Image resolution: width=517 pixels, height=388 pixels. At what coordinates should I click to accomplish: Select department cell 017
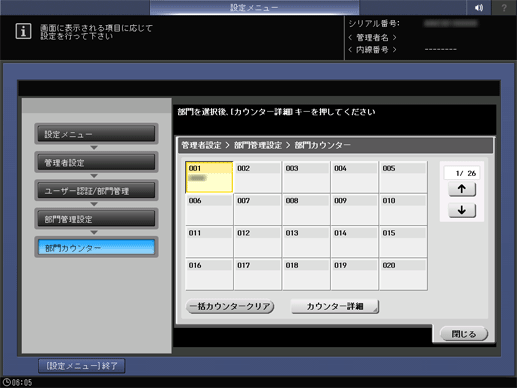coord(258,274)
